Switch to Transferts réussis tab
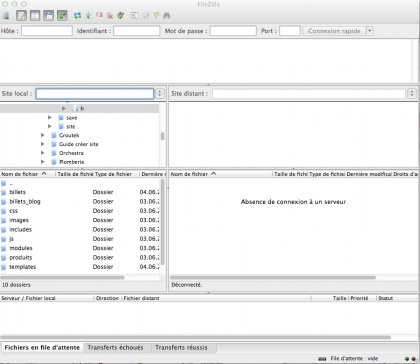420x364 pixels. click(181, 348)
